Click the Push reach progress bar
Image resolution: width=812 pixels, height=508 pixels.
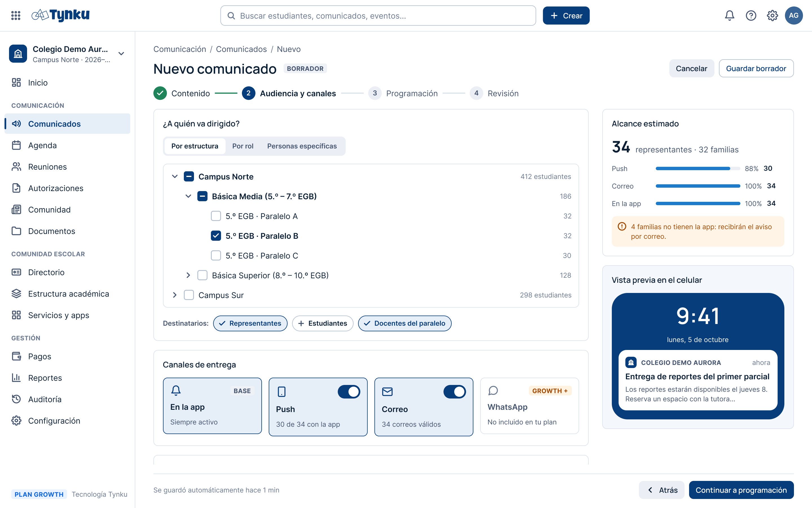click(x=698, y=168)
